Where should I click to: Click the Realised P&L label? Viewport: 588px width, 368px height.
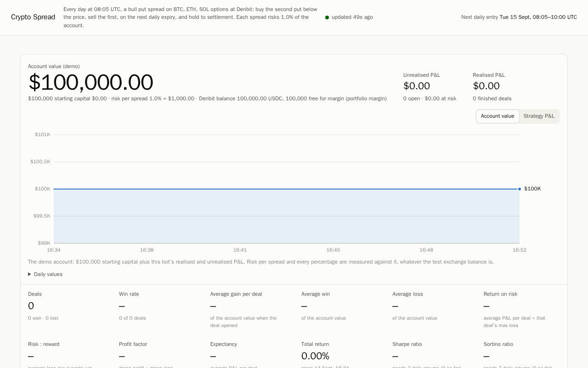click(489, 75)
